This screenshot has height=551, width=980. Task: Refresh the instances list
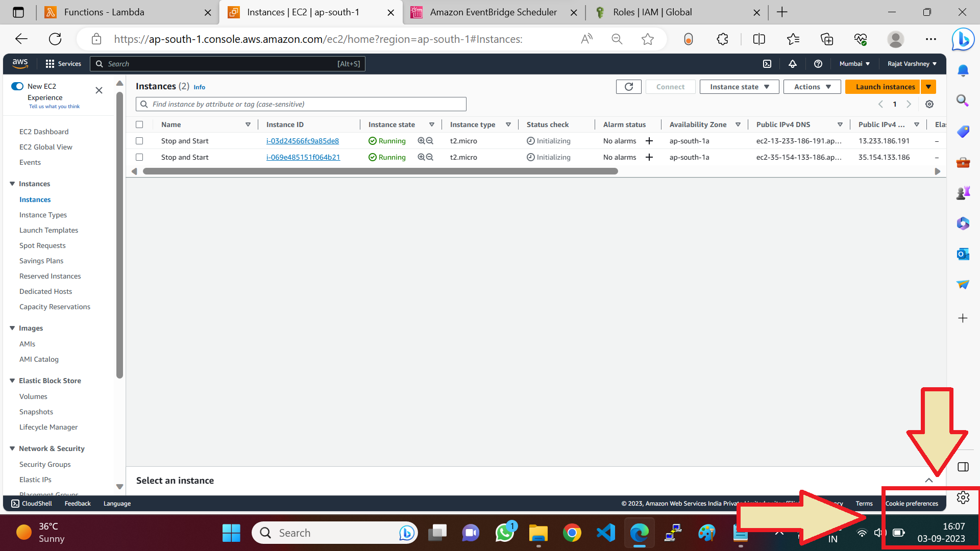628,86
